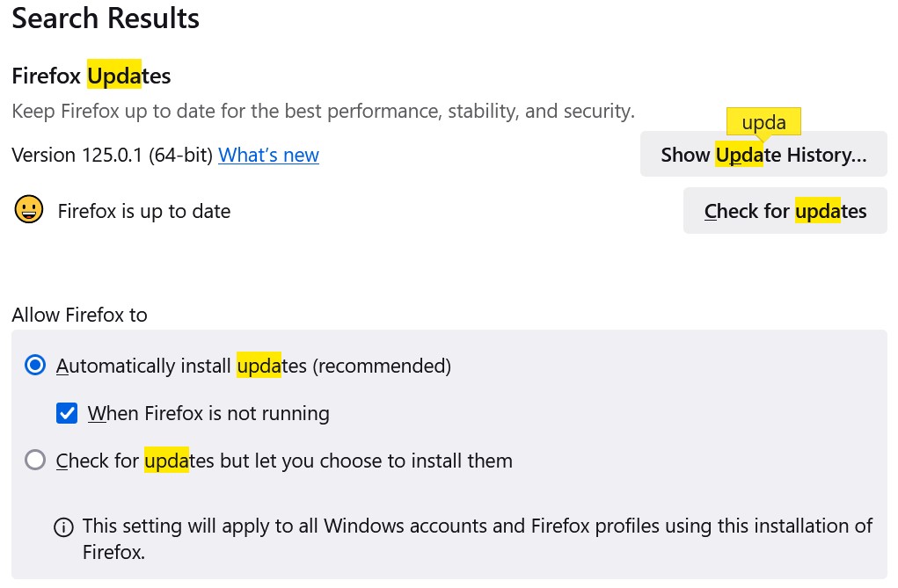Choose the let you choose to install radio

click(35, 461)
